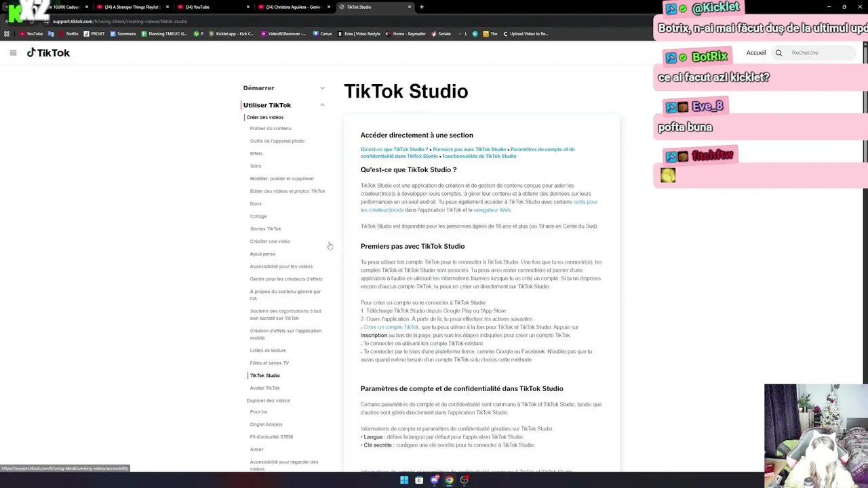Open Publier du contenu sidebar link
Viewport: 868px width, 488px height.
click(271, 128)
